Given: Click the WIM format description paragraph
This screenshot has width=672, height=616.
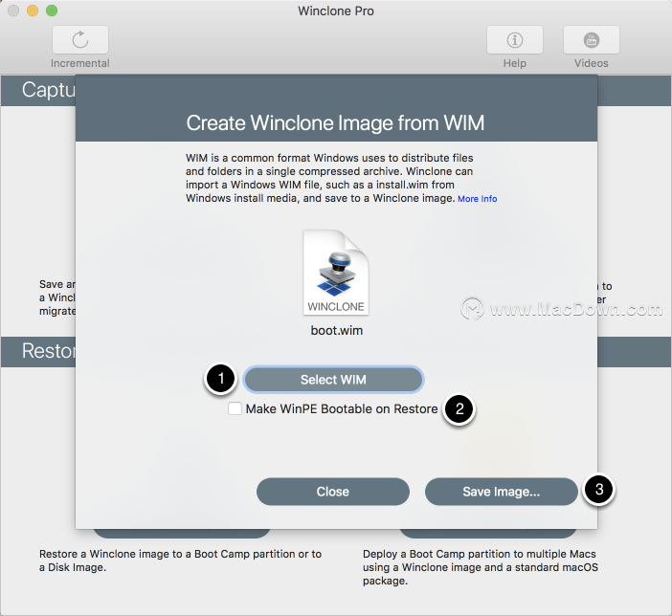Looking at the screenshot, I should tap(329, 178).
